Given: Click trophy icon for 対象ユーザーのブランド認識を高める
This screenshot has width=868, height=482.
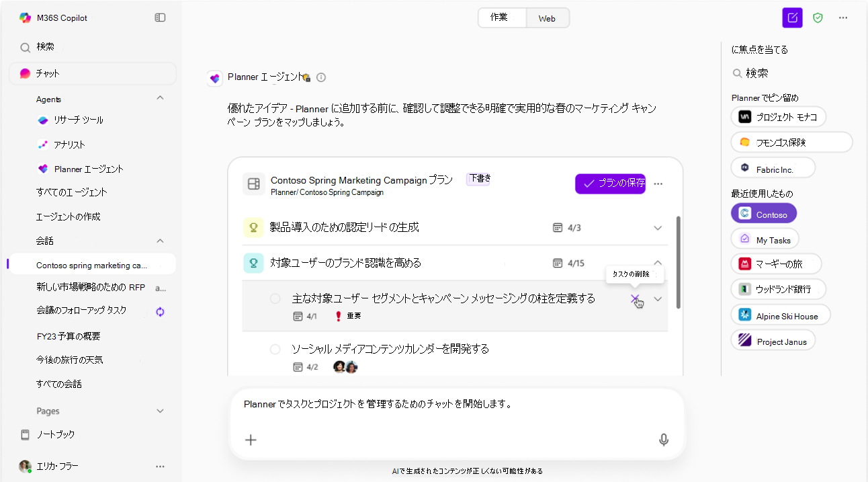Looking at the screenshot, I should pos(254,263).
